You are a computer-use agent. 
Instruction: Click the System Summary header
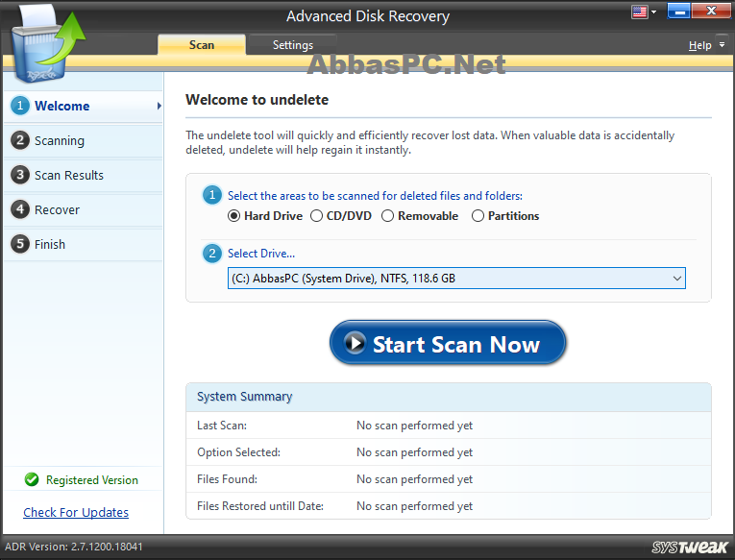449,398
